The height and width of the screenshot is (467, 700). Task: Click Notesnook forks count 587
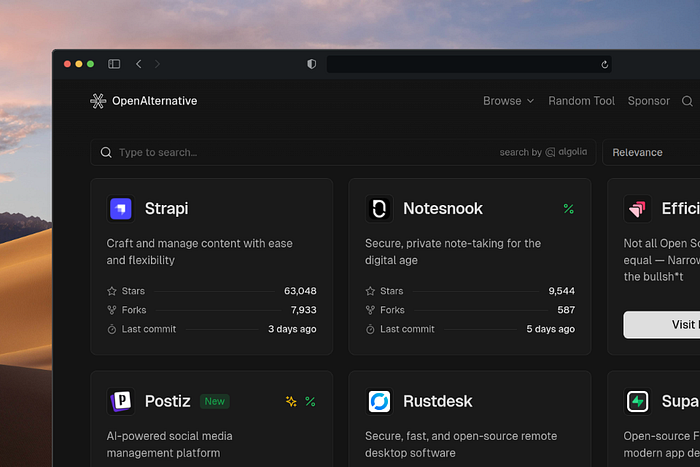point(566,310)
